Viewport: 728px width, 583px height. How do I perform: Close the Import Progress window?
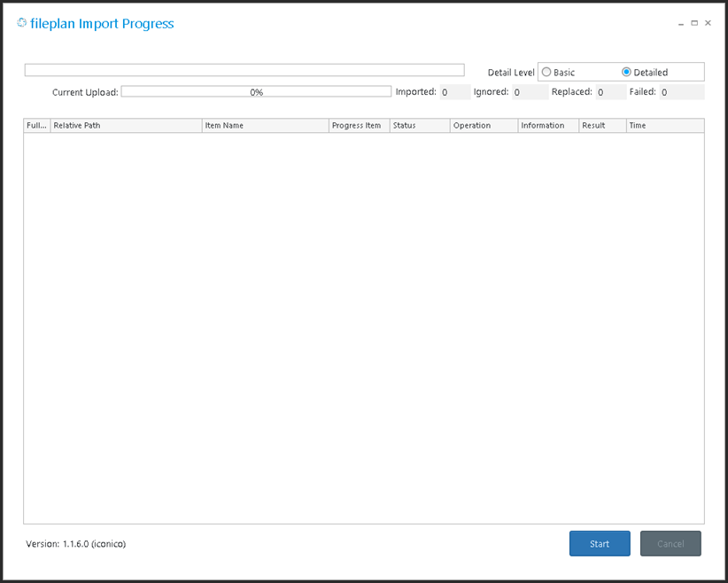pyautogui.click(x=708, y=23)
